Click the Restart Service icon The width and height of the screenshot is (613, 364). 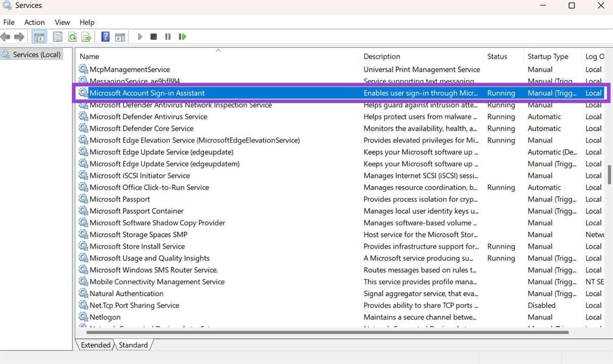coord(182,36)
